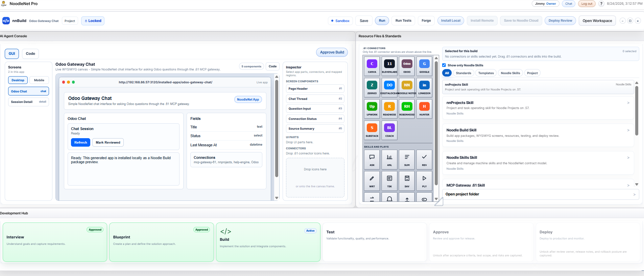Choose the ASK skill icon
The height and width of the screenshot is (276, 644).
[372, 160]
